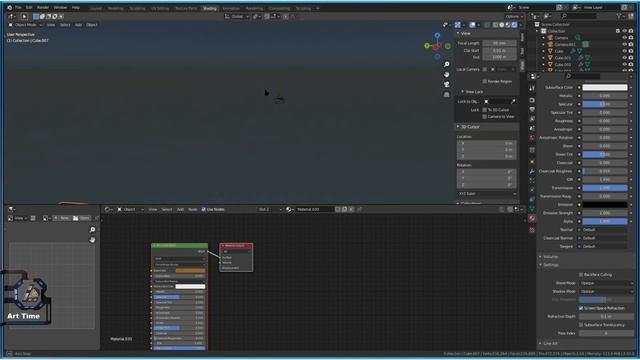Screen dimensions: 640x360
Task: Enable Subsurface Translucency checkbox
Action: point(581,325)
